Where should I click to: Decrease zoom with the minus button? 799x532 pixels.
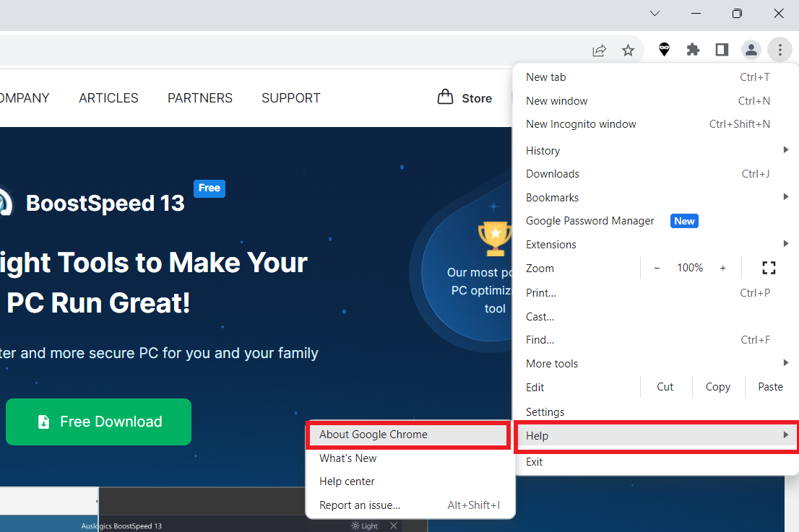[657, 268]
